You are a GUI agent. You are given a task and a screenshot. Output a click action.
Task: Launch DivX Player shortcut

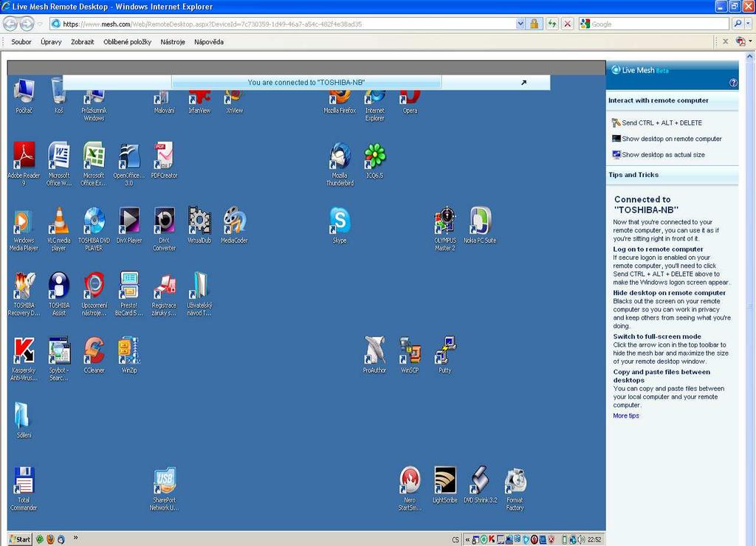(x=128, y=226)
